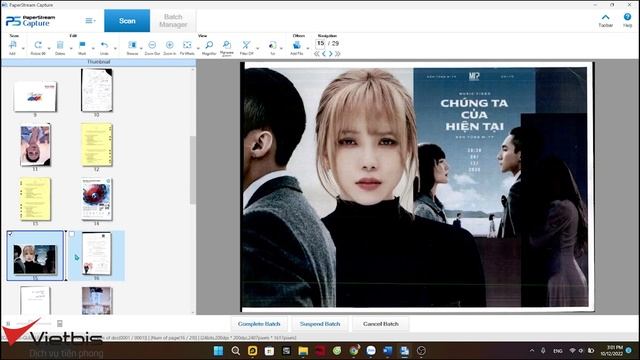This screenshot has height=360, width=640.
Task: Rotate the page 90 degrees
Action: point(38,45)
